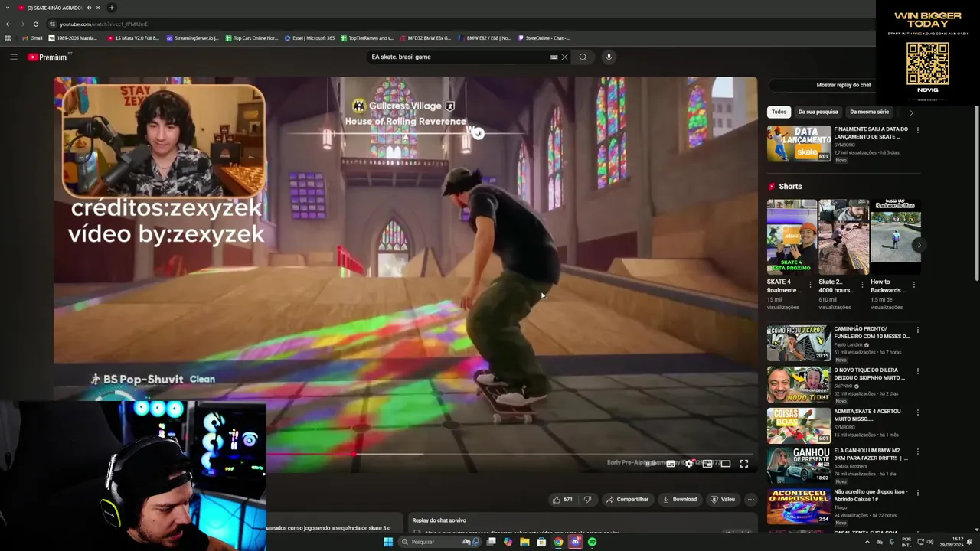
Task: Open the YouTube guide hamburger menu
Action: [x=14, y=57]
